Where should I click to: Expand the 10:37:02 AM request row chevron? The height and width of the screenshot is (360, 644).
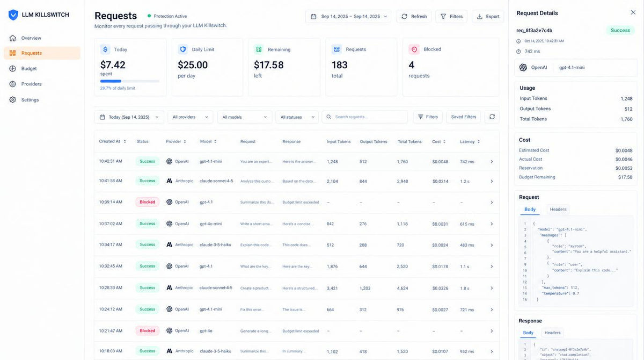pos(492,224)
